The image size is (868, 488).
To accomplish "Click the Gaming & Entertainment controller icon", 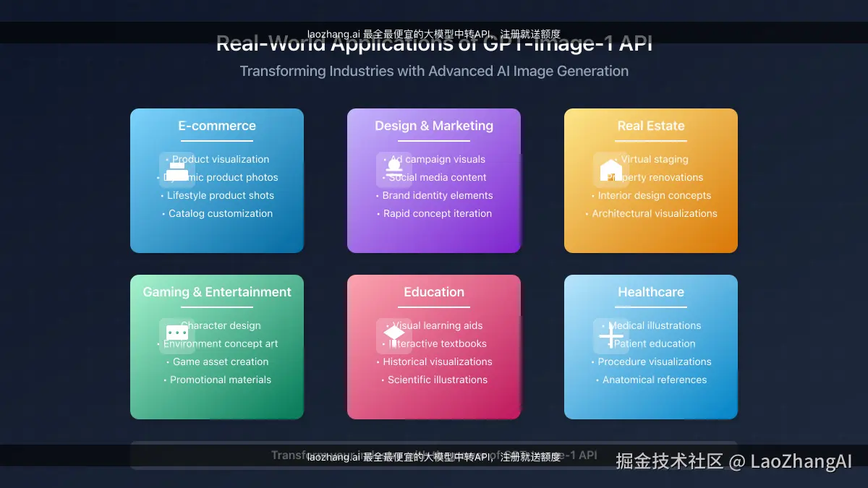I will tap(177, 336).
